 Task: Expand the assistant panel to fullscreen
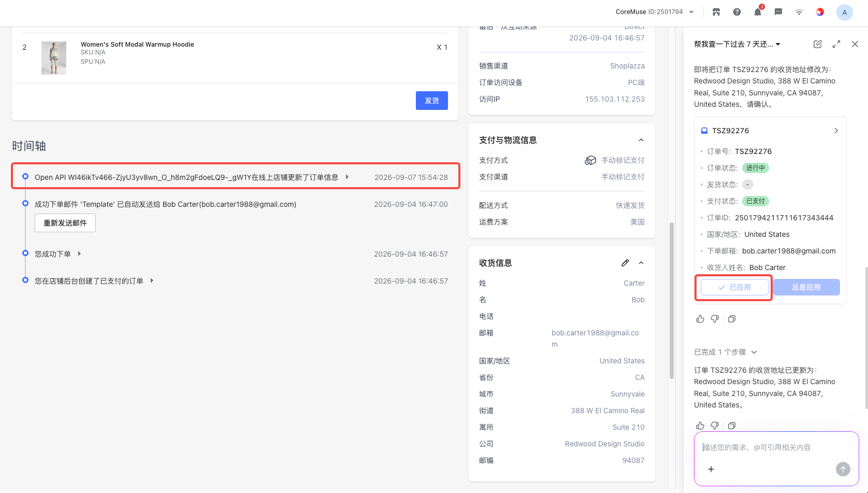(836, 44)
